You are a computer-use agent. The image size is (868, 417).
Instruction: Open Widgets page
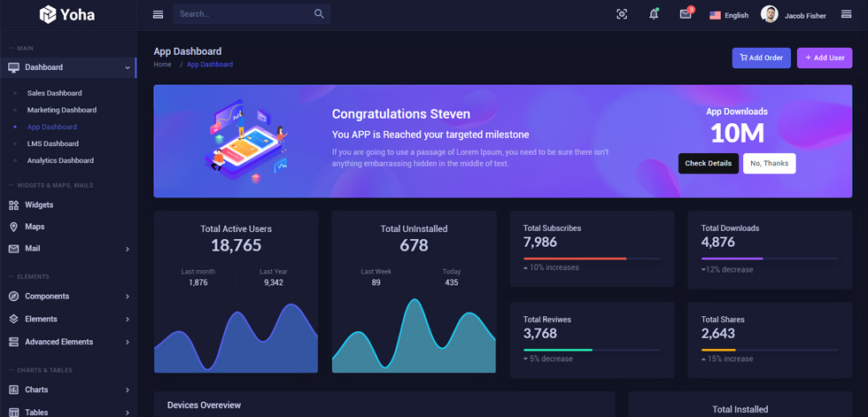(39, 205)
